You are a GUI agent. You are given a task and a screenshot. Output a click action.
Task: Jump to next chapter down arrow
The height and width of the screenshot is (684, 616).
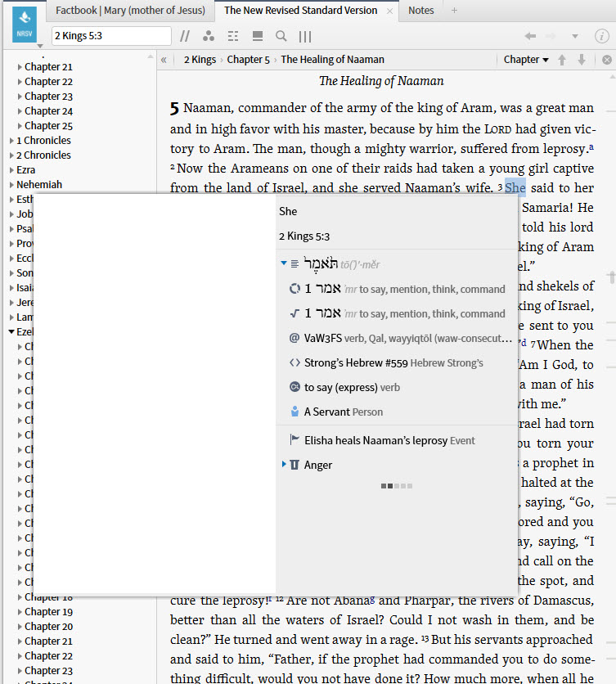582,60
